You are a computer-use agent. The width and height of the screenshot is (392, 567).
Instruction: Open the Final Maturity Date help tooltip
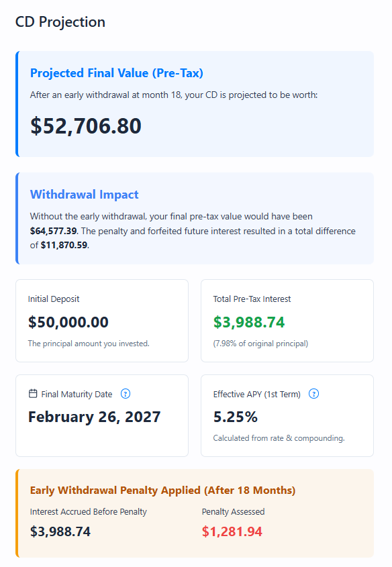coord(126,395)
